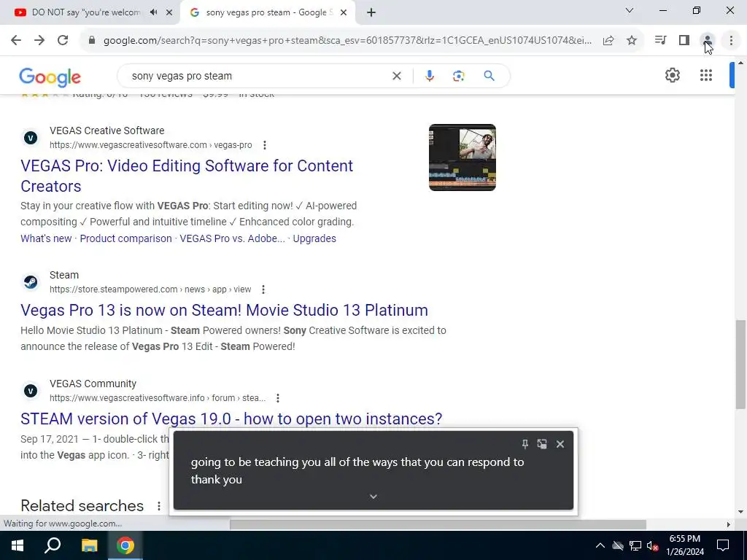Open Google quick settings gear
The image size is (747, 560).
coord(672,75)
